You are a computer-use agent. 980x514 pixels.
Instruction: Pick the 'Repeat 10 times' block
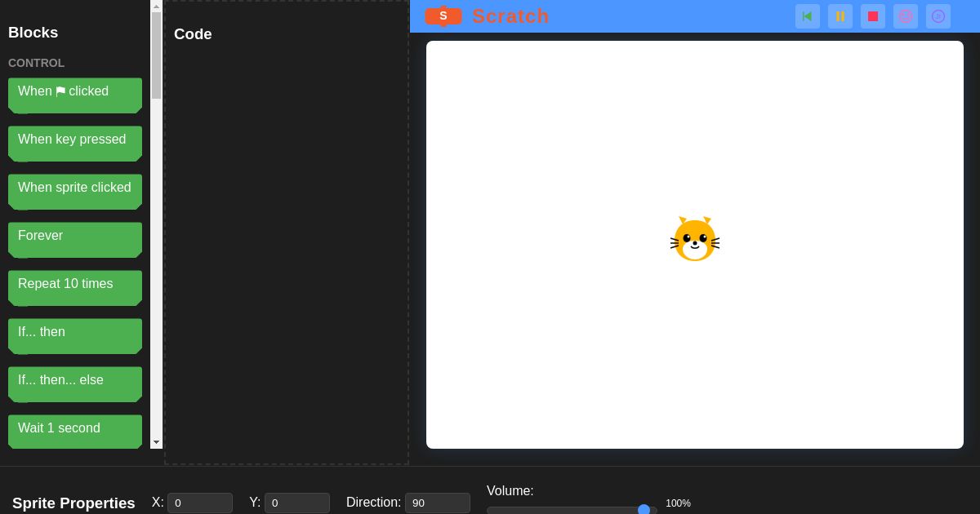pyautogui.click(x=75, y=288)
